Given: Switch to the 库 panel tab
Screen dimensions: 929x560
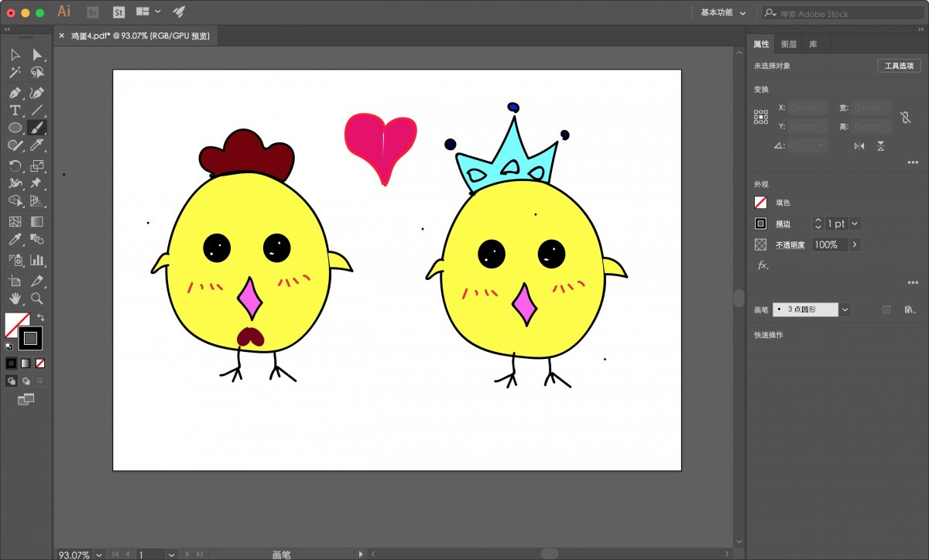Looking at the screenshot, I should coord(813,44).
